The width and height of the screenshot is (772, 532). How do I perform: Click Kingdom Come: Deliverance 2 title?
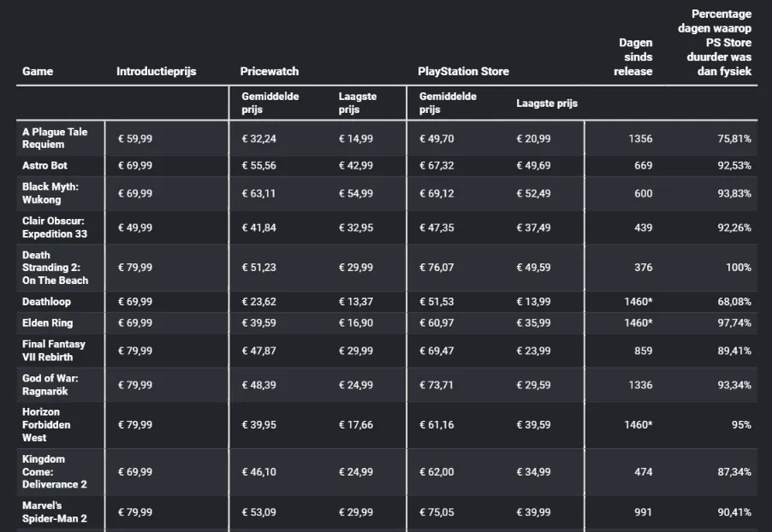click(x=55, y=471)
